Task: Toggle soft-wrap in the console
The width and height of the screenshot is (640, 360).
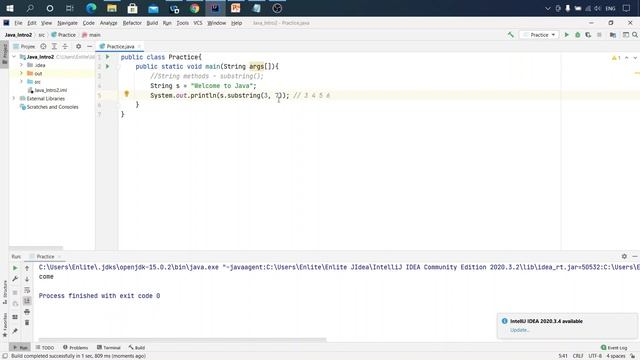Action: point(27,290)
